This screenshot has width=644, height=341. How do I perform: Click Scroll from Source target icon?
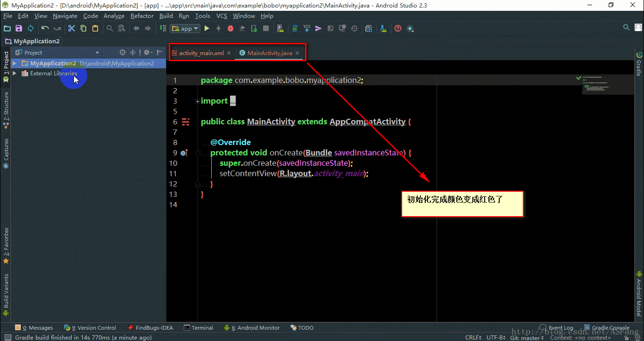[123, 52]
